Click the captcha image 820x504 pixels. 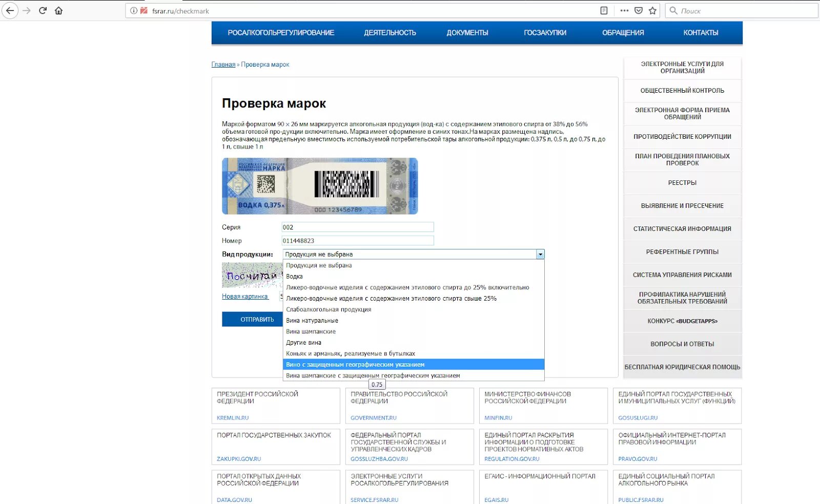(x=252, y=276)
